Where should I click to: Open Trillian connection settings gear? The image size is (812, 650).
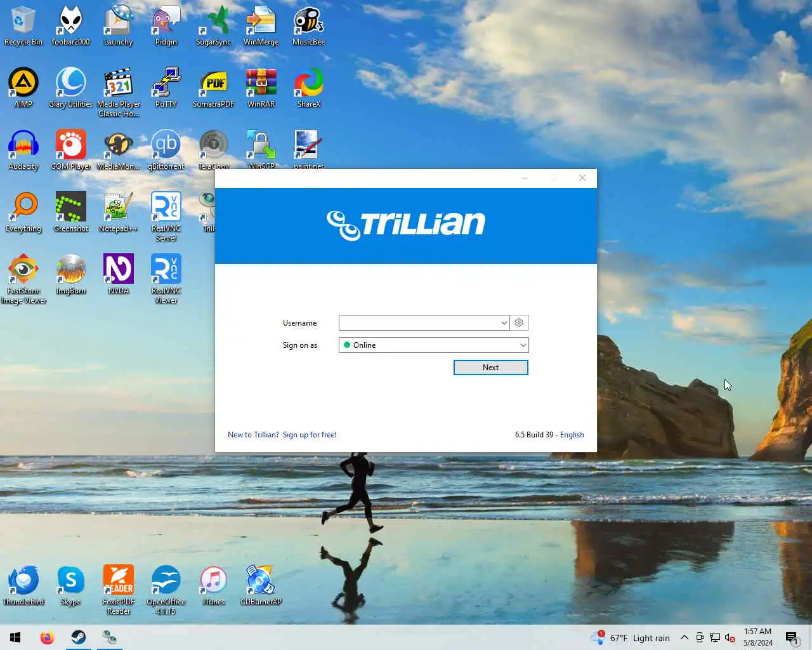519,322
